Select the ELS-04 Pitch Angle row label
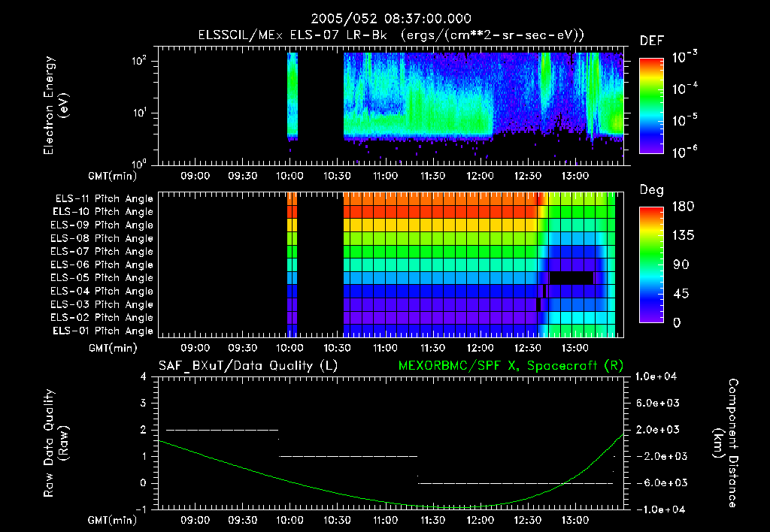The height and width of the screenshot is (532, 770). pyautogui.click(x=102, y=291)
